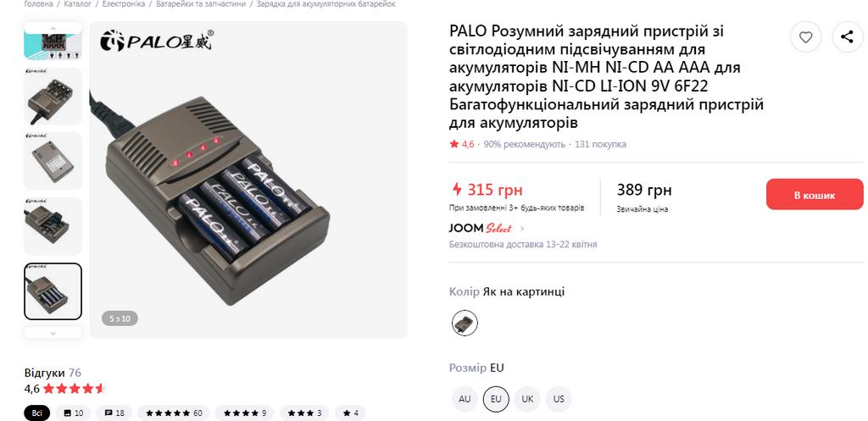Image resolution: width=868 pixels, height=421 pixels.
Task: Add product to favorites with heart icon
Action: click(806, 36)
